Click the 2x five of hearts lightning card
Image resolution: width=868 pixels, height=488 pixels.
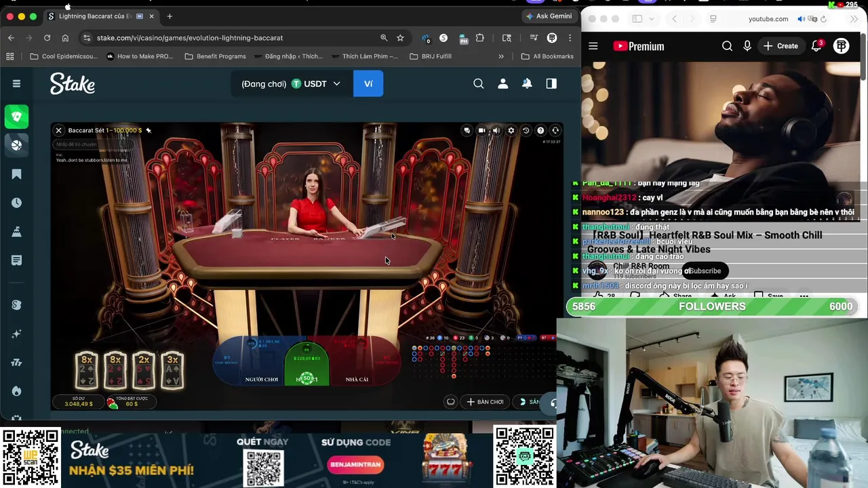click(144, 370)
